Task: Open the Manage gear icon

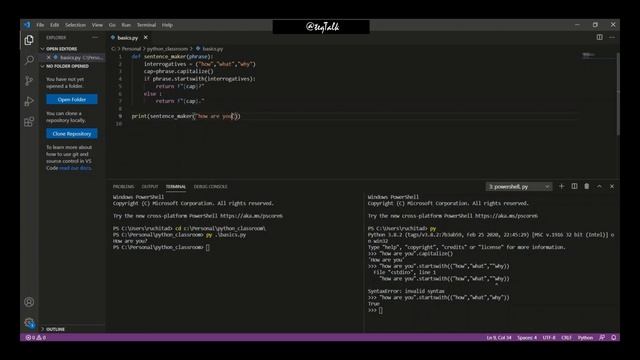Action: [29, 323]
